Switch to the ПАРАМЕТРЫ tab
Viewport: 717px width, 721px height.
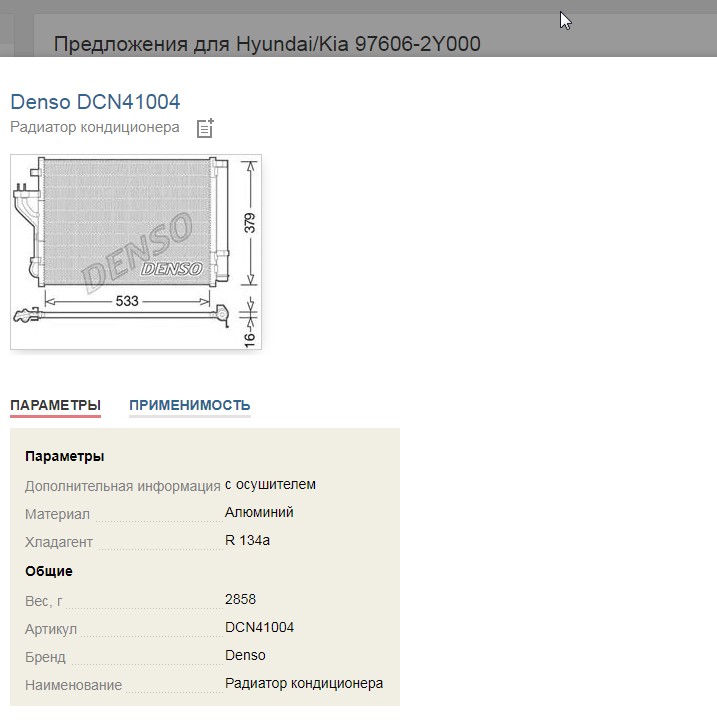(55, 405)
